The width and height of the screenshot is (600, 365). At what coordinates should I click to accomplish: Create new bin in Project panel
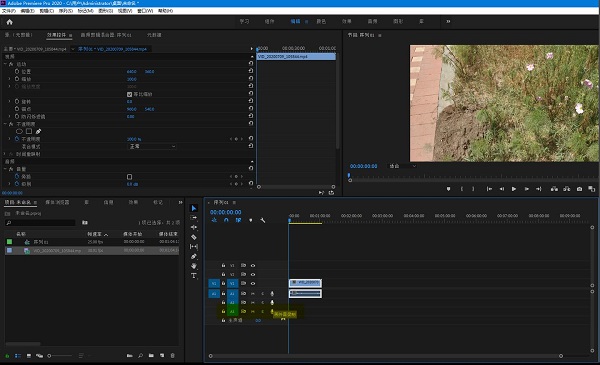tap(151, 355)
